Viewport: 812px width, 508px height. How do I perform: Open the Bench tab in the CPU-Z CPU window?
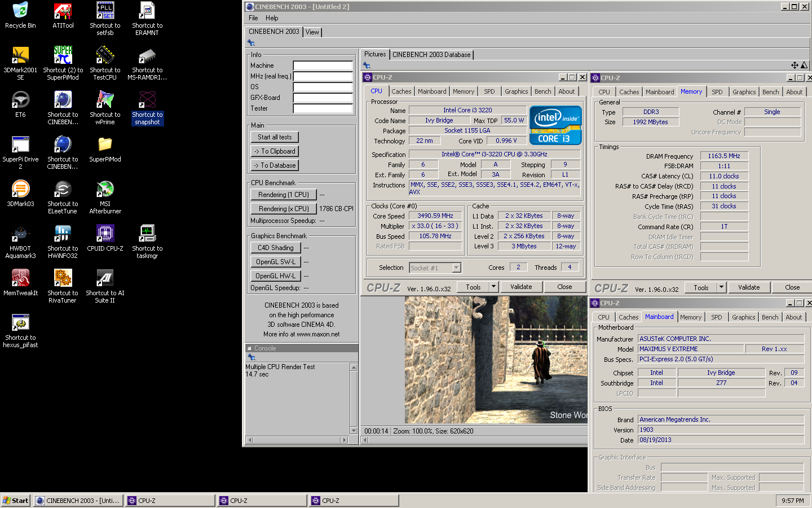543,91
